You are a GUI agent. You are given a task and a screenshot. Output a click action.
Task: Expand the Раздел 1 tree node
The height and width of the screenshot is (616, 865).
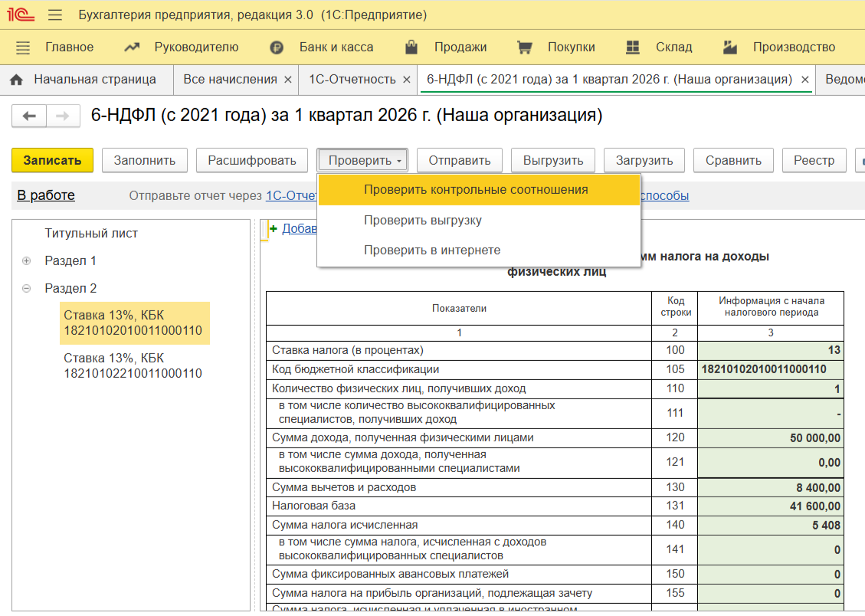click(27, 261)
